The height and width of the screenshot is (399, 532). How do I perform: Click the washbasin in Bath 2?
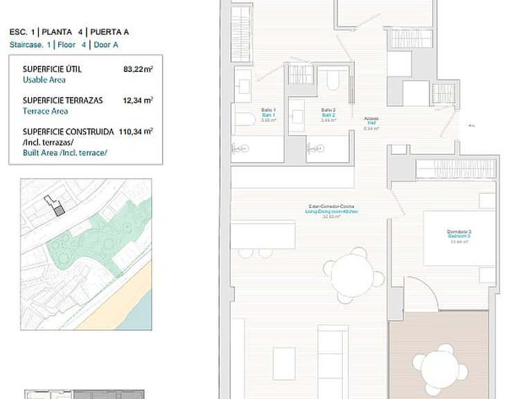(x=296, y=116)
